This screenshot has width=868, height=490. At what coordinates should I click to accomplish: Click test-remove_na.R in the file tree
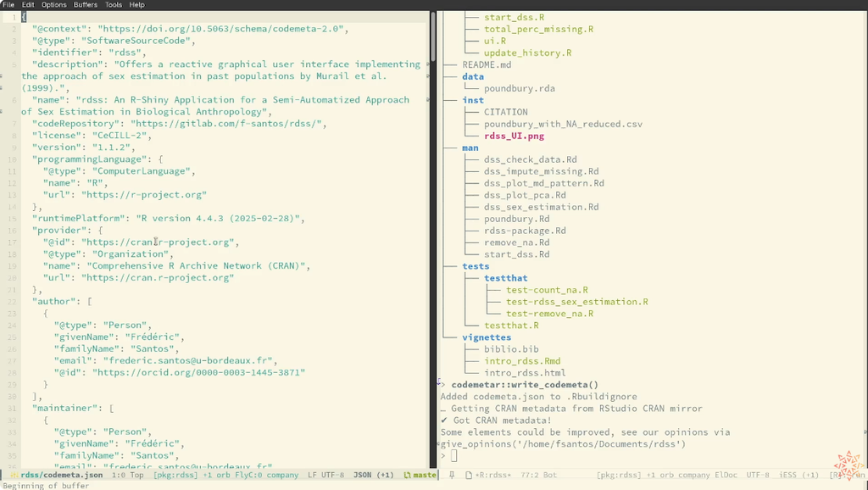[549, 314]
